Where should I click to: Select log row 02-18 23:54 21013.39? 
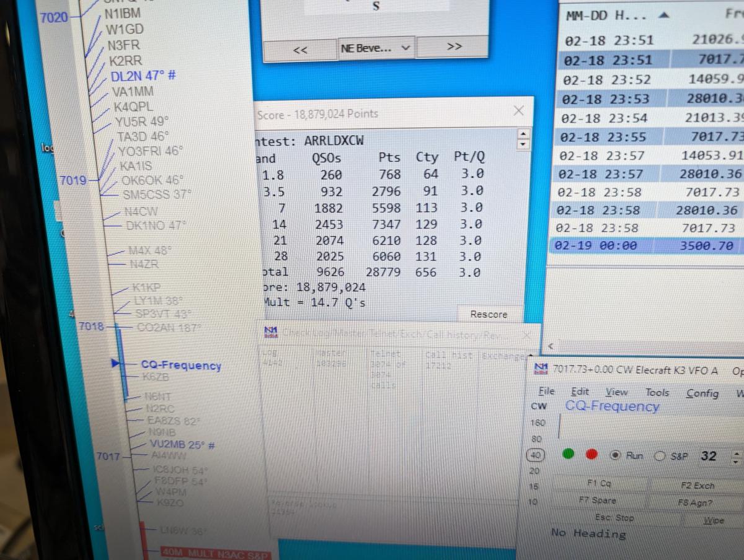652,118
